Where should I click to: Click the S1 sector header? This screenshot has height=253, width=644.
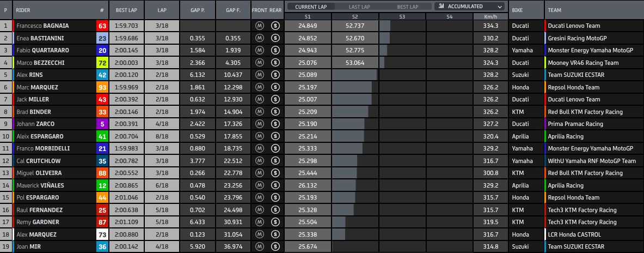coord(308,16)
